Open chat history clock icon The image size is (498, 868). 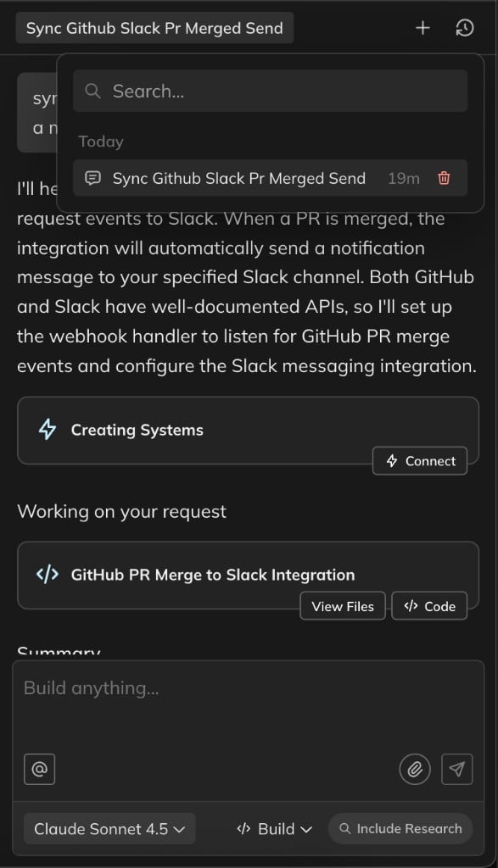pos(465,28)
